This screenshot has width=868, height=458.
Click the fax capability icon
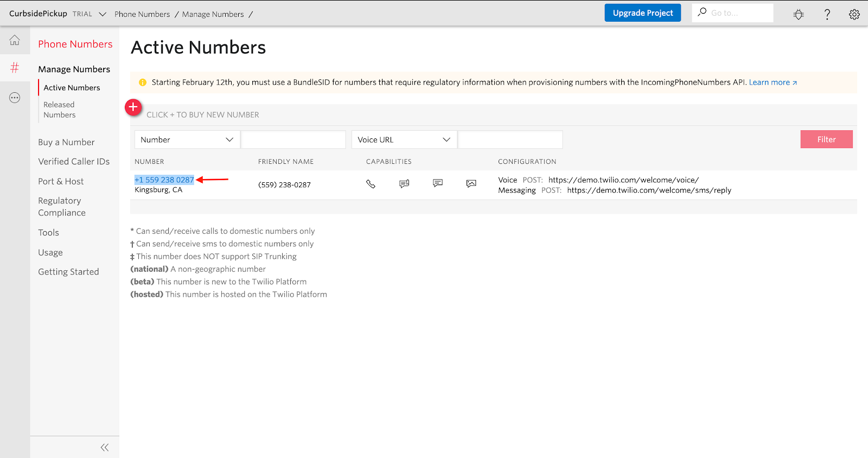tap(404, 184)
